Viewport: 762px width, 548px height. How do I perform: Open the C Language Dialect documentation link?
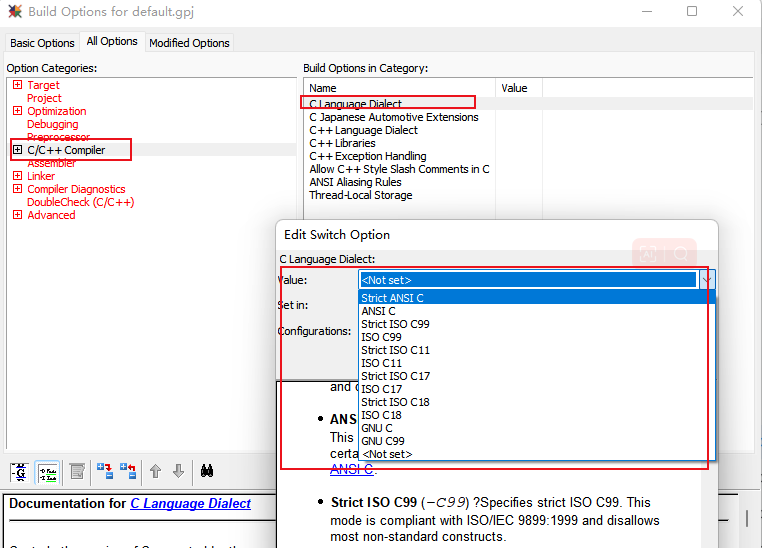coord(190,504)
